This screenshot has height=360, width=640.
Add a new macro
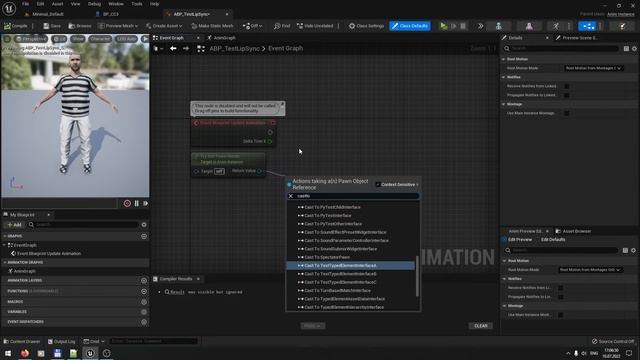[144, 302]
